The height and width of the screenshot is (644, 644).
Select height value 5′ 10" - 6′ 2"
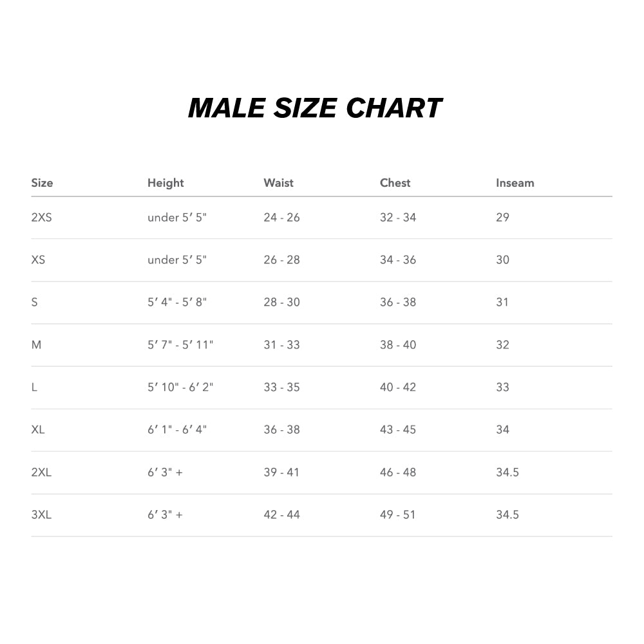(180, 388)
